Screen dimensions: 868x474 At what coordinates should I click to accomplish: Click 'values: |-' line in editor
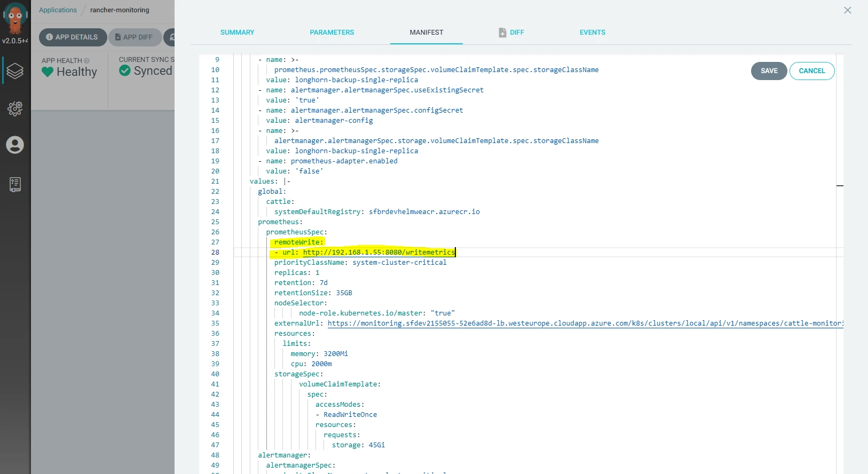(270, 181)
